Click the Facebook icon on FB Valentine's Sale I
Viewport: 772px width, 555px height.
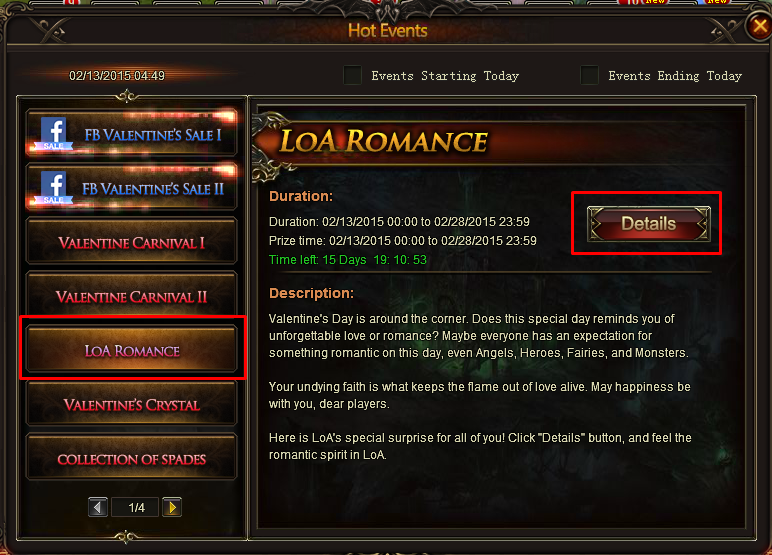point(53,133)
